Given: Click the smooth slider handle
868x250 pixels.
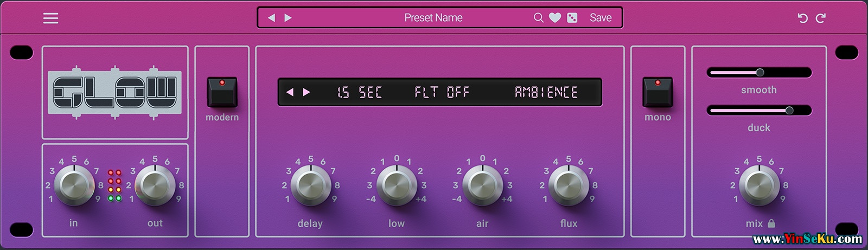Looking at the screenshot, I should (760, 73).
